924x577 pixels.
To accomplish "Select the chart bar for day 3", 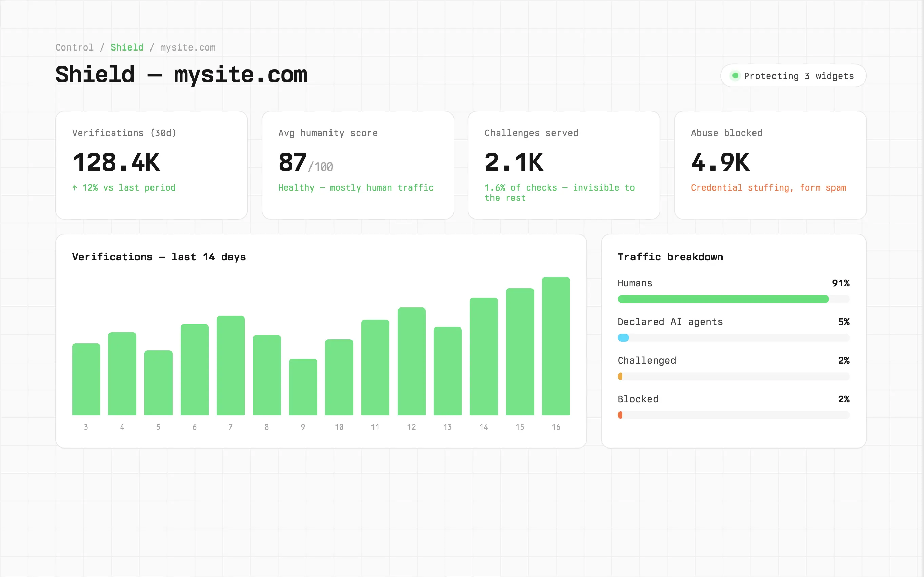I will pos(86,379).
